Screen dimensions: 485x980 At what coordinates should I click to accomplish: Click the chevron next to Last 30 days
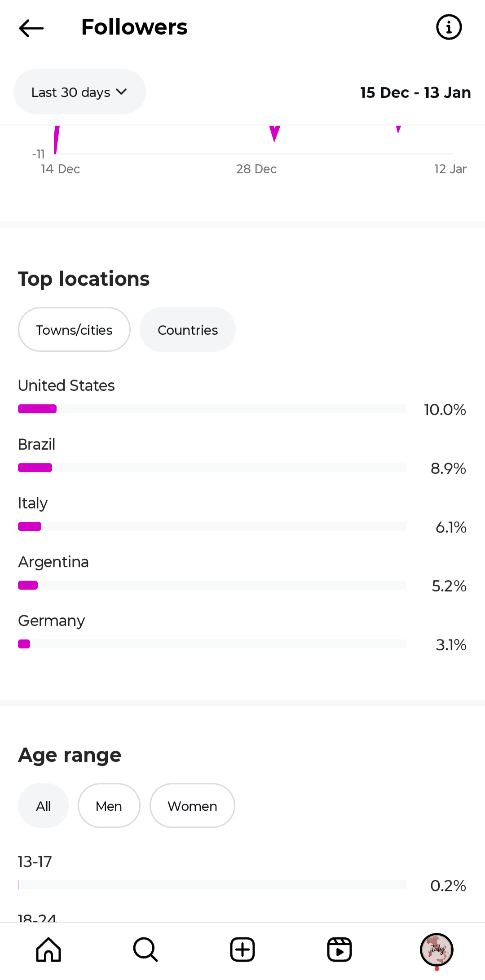click(121, 92)
